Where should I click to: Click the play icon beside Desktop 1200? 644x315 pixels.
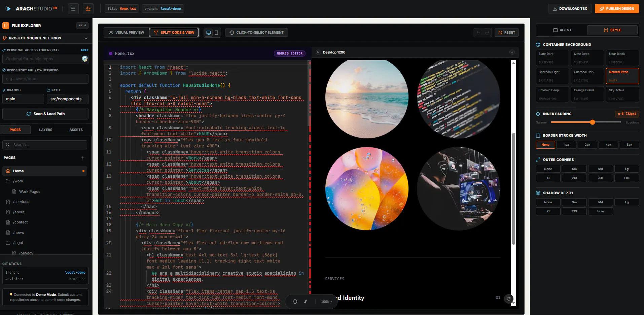point(318,52)
